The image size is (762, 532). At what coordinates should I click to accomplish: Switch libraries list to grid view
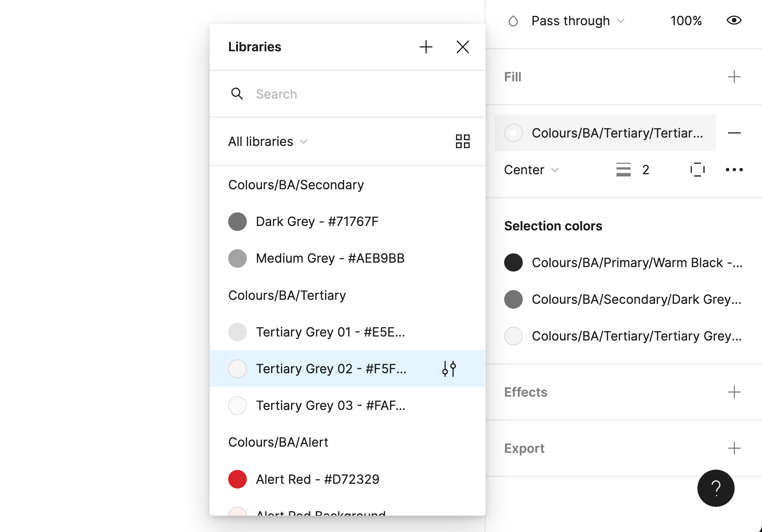(463, 142)
